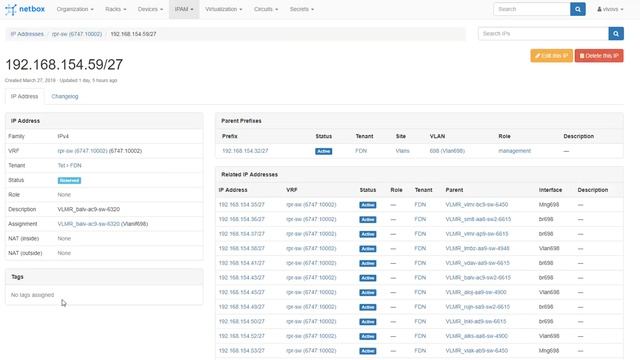Open related IP 192.168.154.37/27
Screen dimensions: 640x360
(242, 234)
